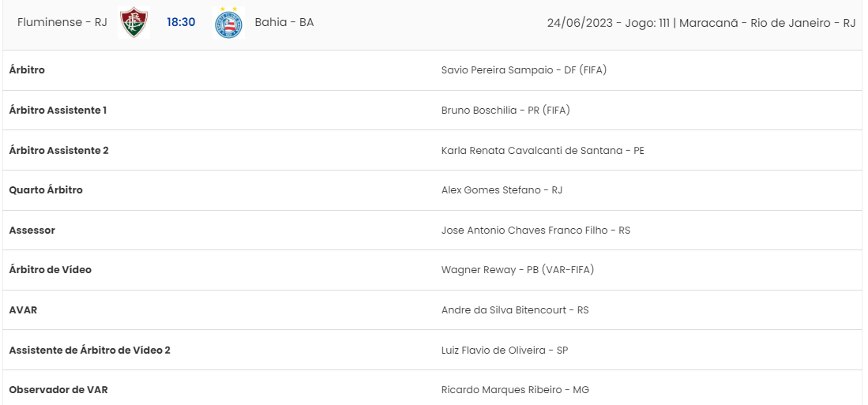This screenshot has width=868, height=405.
Task: Select Bruno Boschilia - PR (FIFA)
Action: (506, 110)
